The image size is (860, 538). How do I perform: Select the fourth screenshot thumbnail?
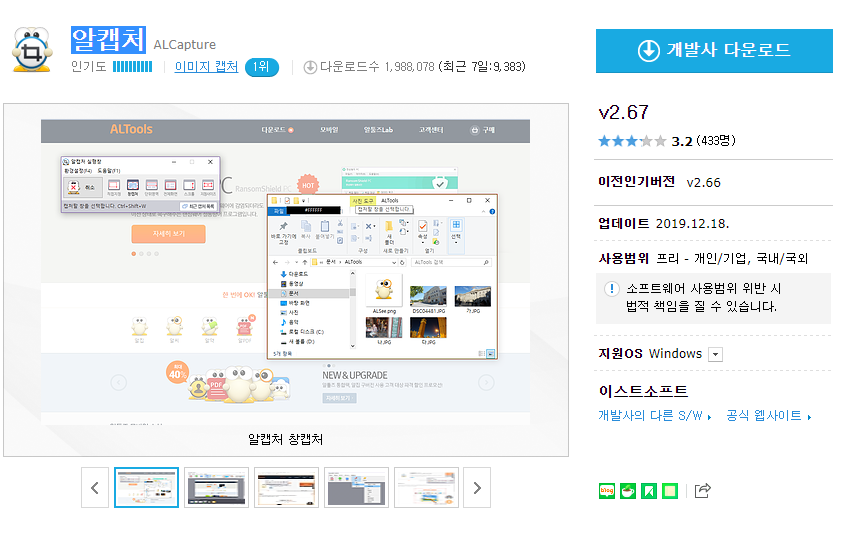pos(357,488)
